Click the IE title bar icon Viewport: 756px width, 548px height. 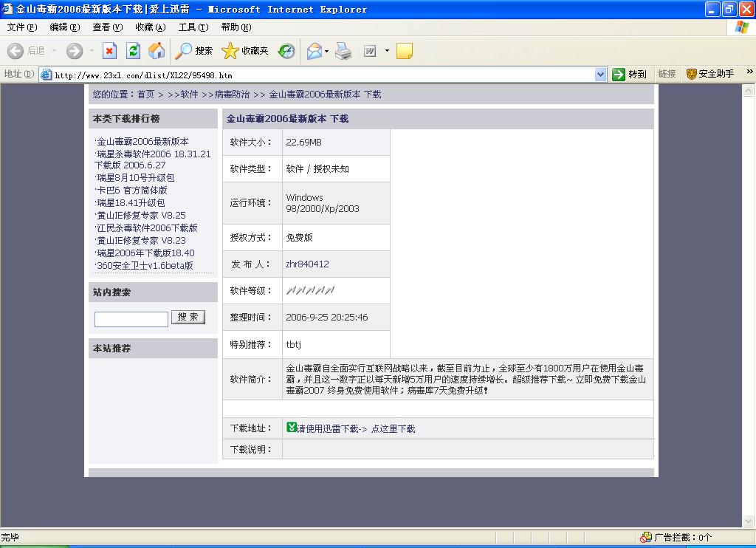click(7, 8)
